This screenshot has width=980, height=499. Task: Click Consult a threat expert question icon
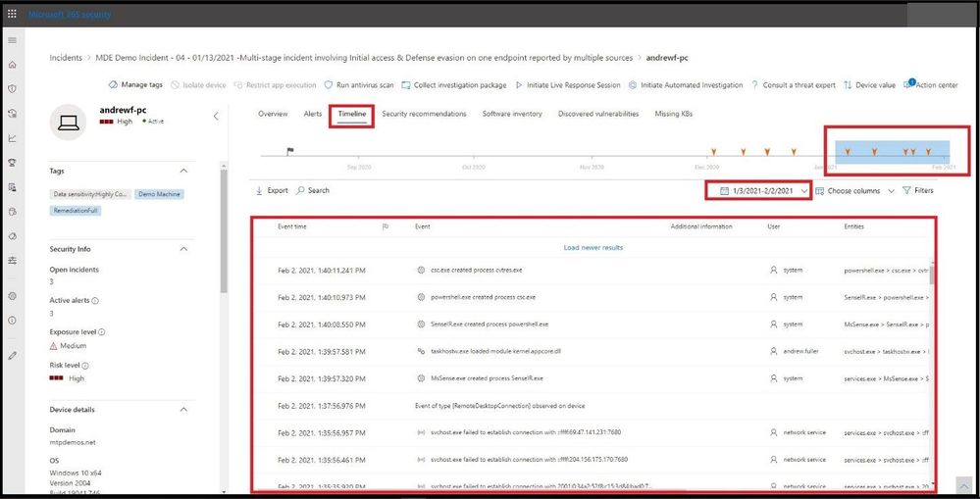755,85
